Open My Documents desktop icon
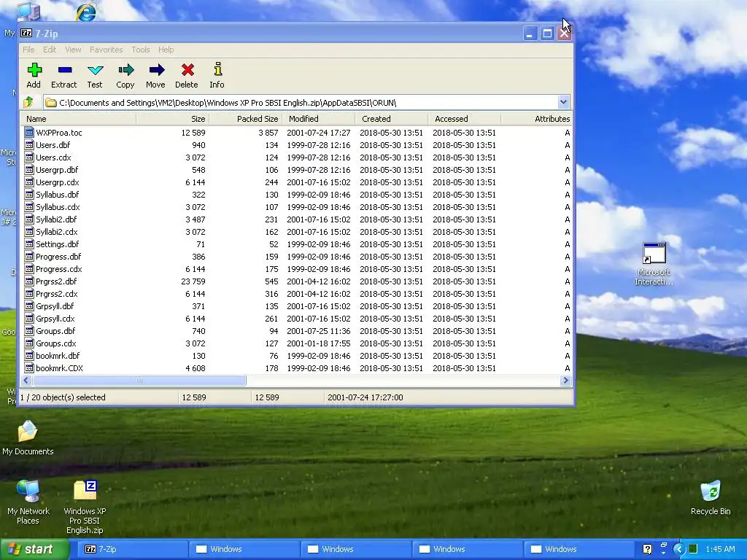The height and width of the screenshot is (560, 747). click(x=28, y=438)
